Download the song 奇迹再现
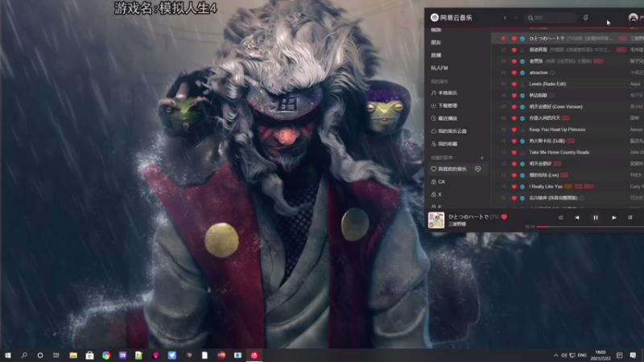Screen dimensions: 644x362 [522, 50]
